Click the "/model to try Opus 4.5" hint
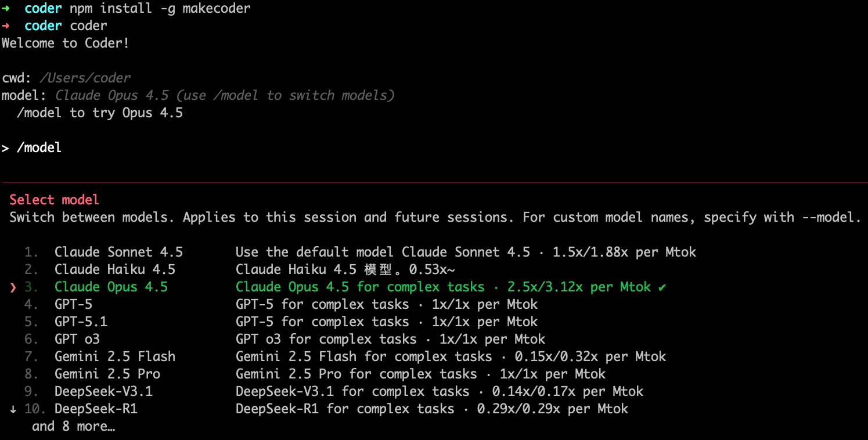The width and height of the screenshot is (868, 440). (100, 113)
